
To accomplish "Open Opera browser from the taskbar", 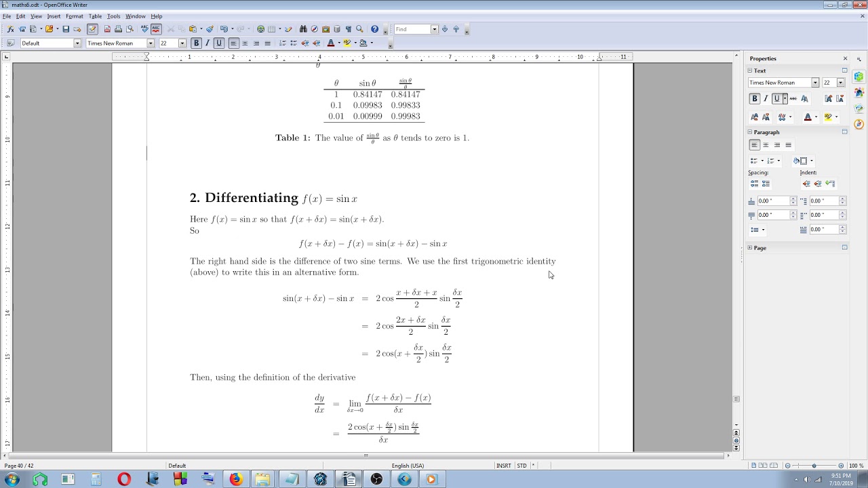I will tap(124, 479).
